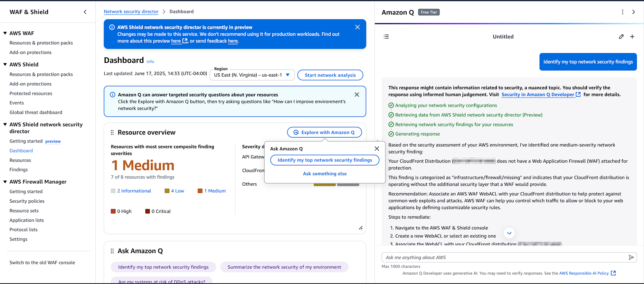
Task: Click the pencil icon to rename Untitled chat
Action: point(621,37)
